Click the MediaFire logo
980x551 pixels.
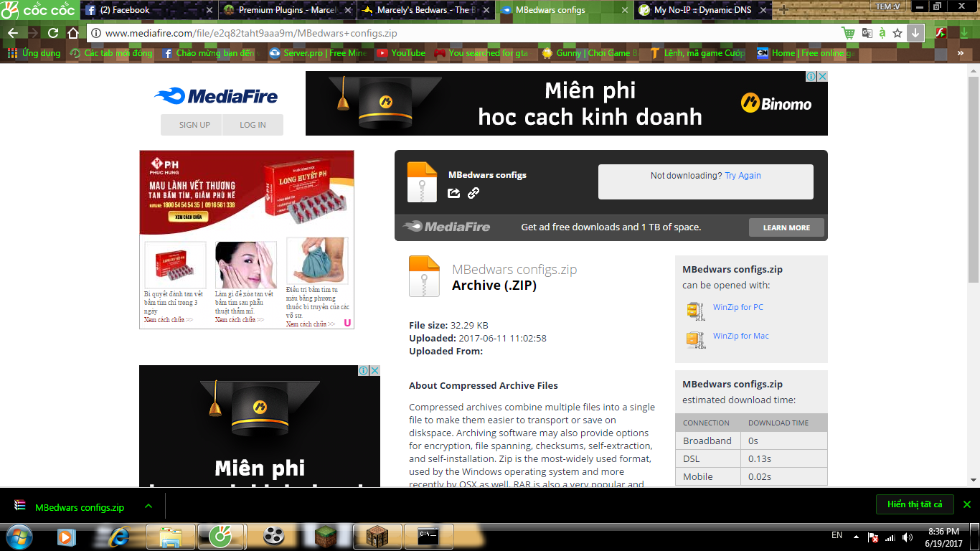(x=216, y=96)
